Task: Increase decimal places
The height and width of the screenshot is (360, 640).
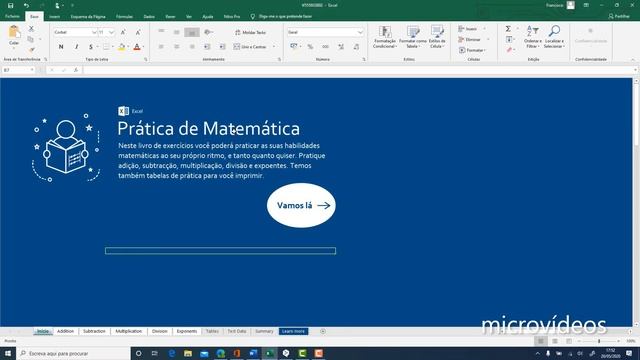Action: [x=341, y=47]
